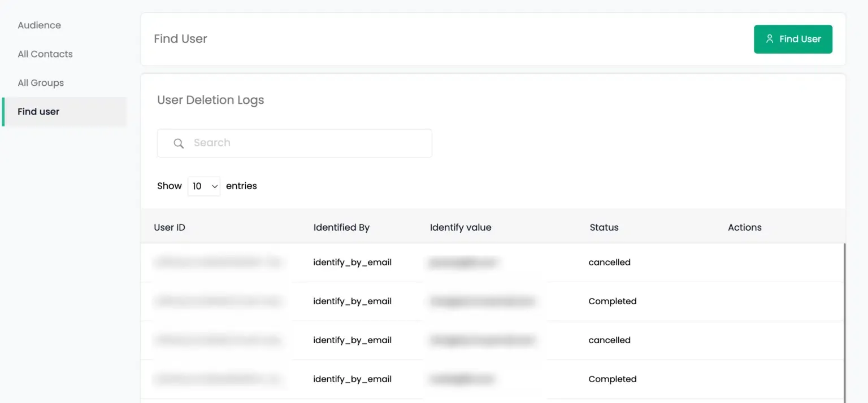Viewport: 868px width, 403px height.
Task: Click the fourth row's Completed status
Action: (x=613, y=379)
